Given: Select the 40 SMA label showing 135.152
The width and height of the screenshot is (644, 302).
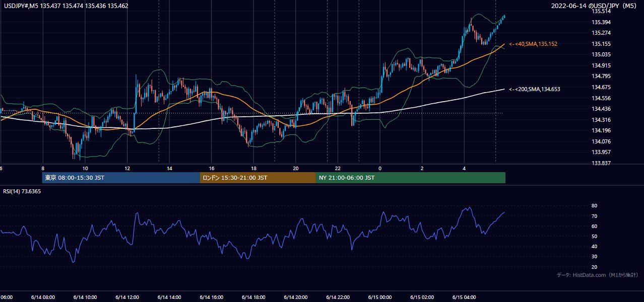Looking at the screenshot, I should tap(533, 44).
